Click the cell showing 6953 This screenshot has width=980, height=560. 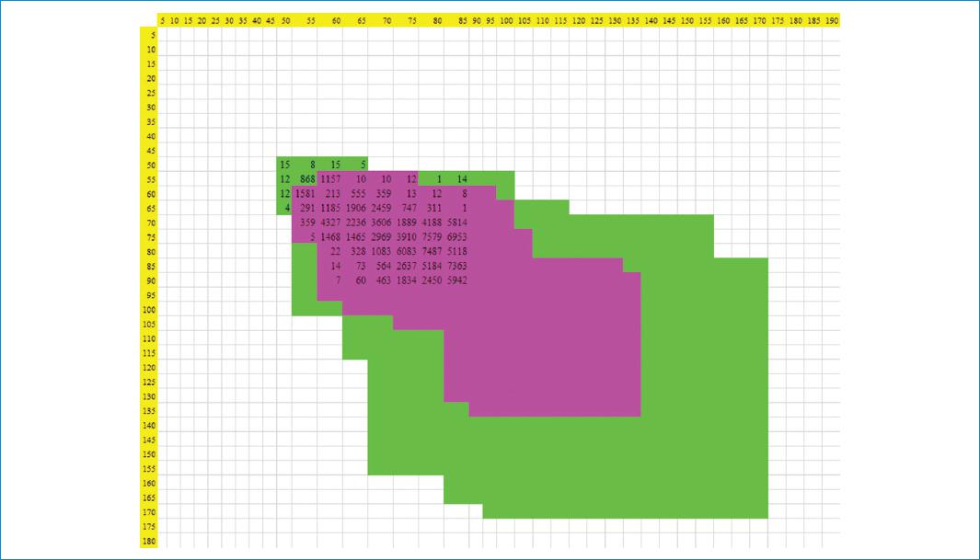click(457, 237)
